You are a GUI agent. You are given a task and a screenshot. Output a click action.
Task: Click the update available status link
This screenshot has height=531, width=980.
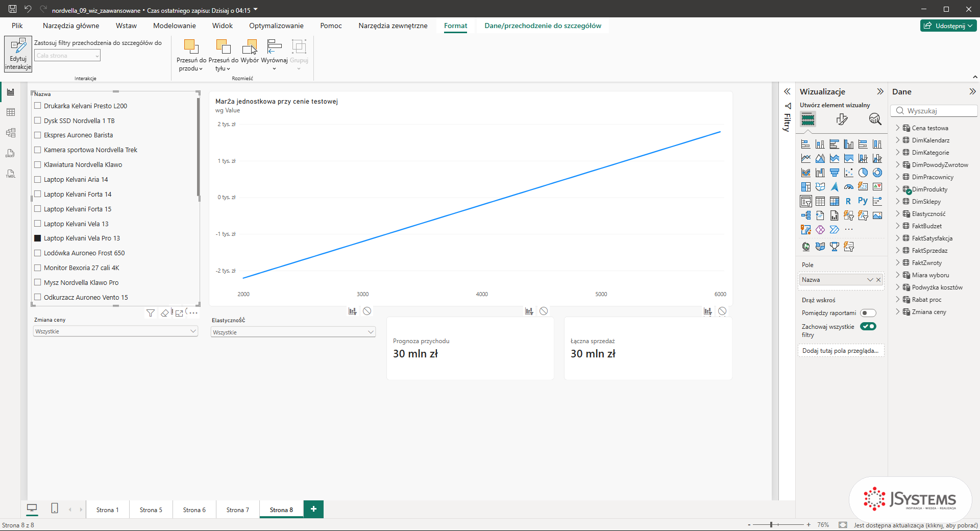(916, 525)
